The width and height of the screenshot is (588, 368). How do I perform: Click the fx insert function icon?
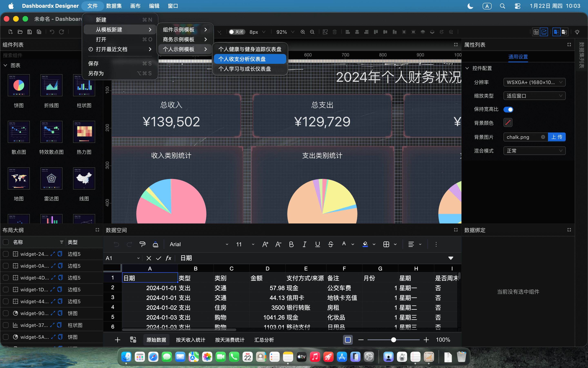[168, 258]
